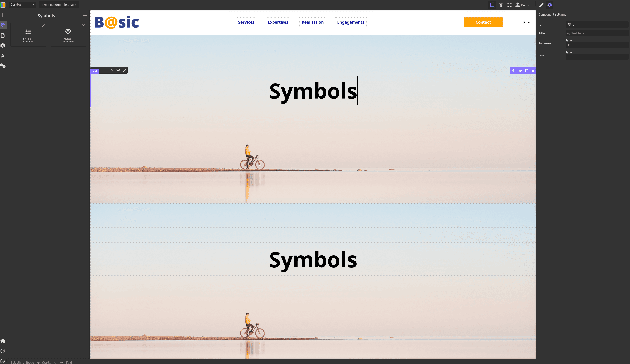This screenshot has width=630, height=364.
Task: Select the Strikethrough text formatting icon
Action: click(112, 70)
